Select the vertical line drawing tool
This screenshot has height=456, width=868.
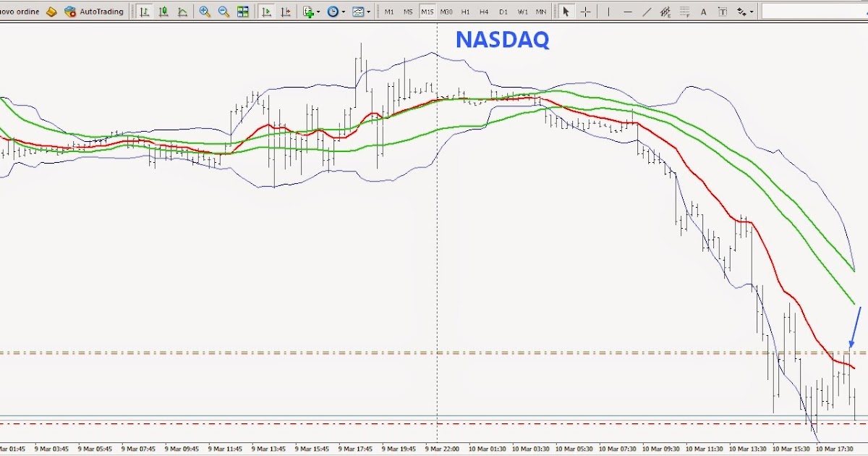click(608, 12)
